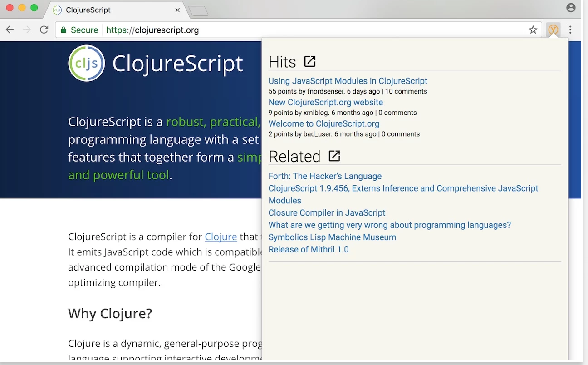Close the ClojureScript browser tab
This screenshot has width=588, height=365.
[177, 10]
